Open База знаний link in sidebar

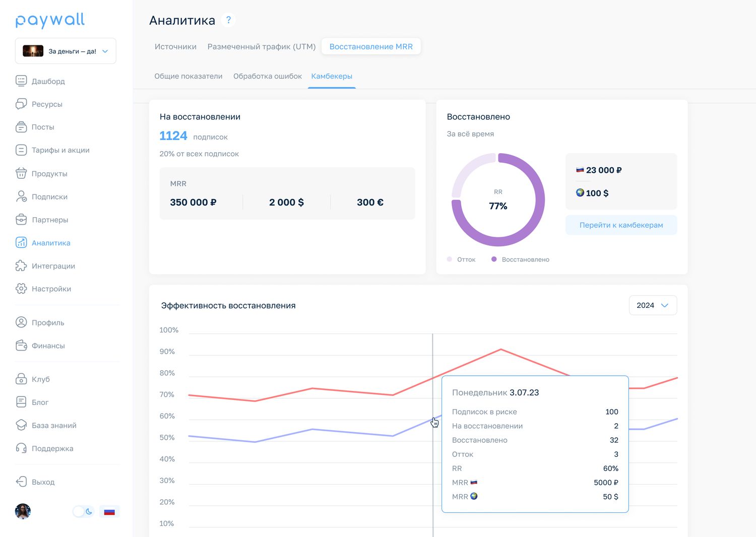(54, 425)
